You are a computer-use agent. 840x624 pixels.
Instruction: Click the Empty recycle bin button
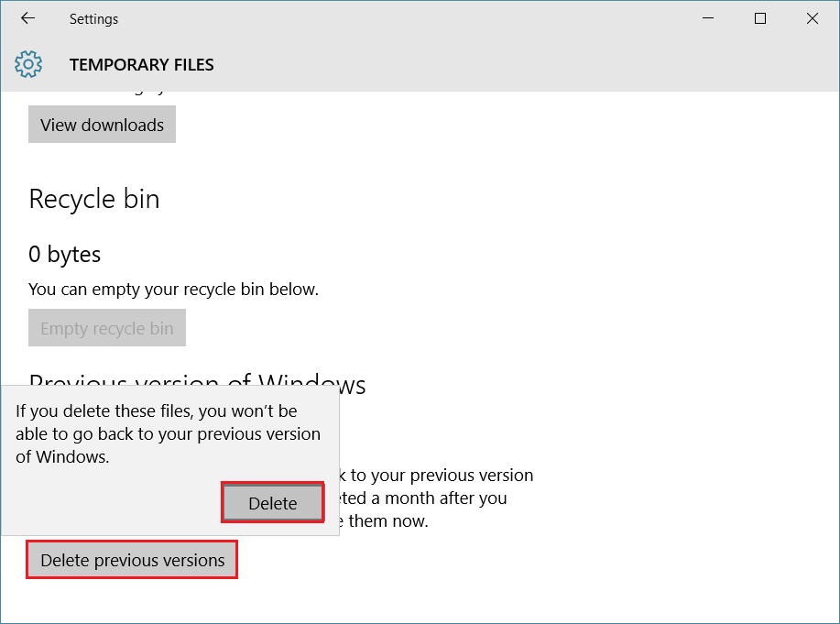pyautogui.click(x=107, y=327)
